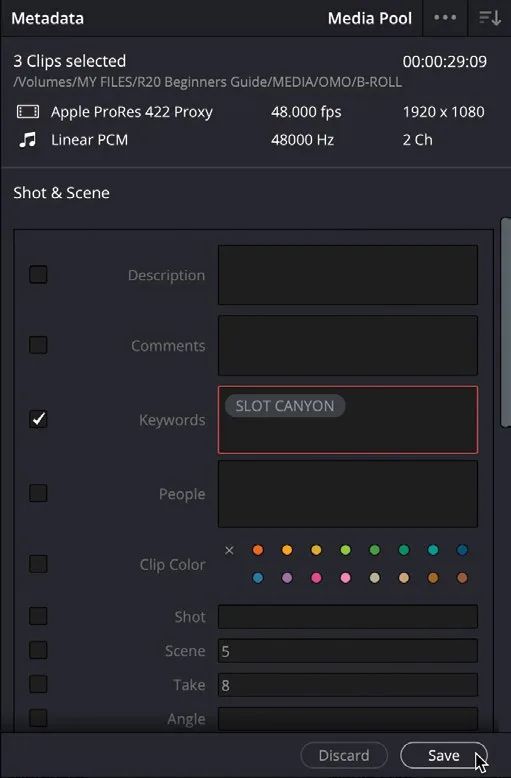This screenshot has width=511, height=778.
Task: Choose the lavender purple clip color
Action: pyautogui.click(x=287, y=578)
